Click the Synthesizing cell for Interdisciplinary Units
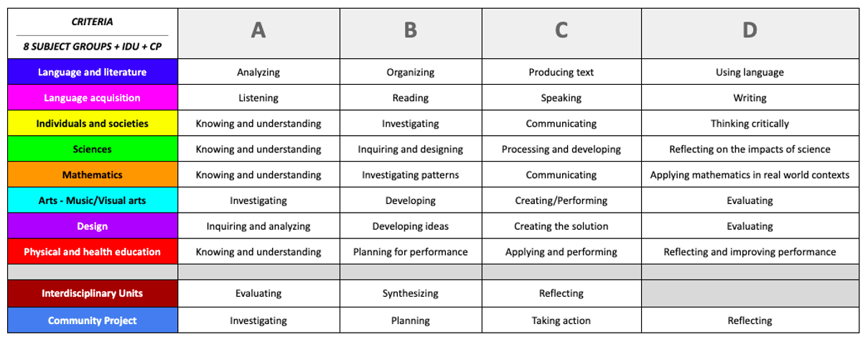The image size is (868, 342). tap(411, 293)
